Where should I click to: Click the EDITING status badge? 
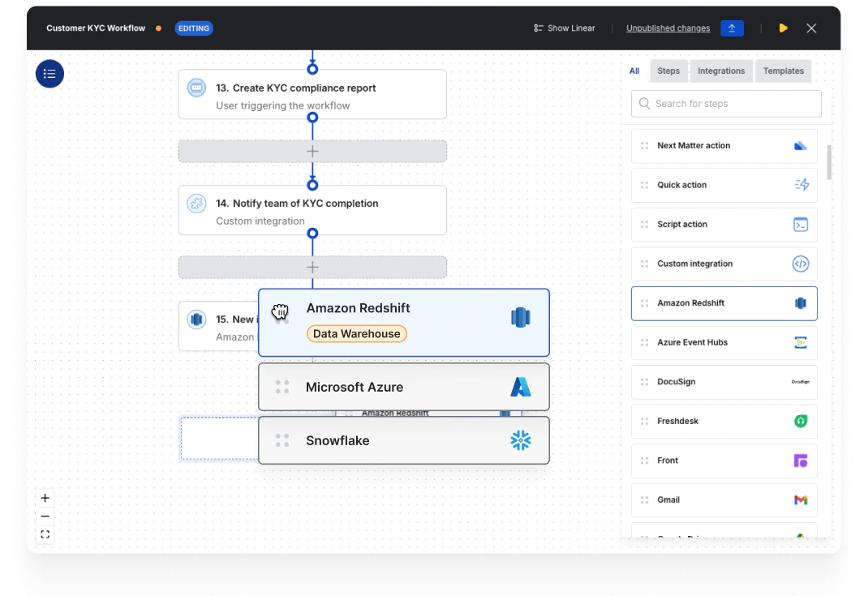coord(194,28)
